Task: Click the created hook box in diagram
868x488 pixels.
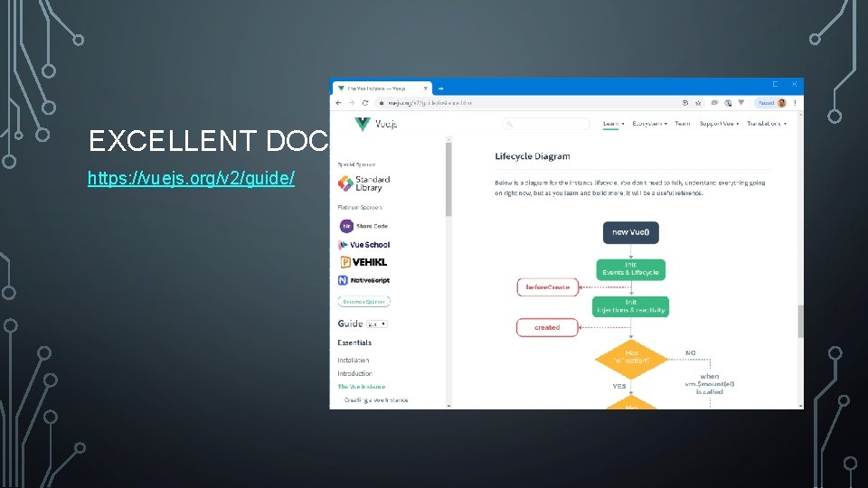Action: click(x=548, y=327)
